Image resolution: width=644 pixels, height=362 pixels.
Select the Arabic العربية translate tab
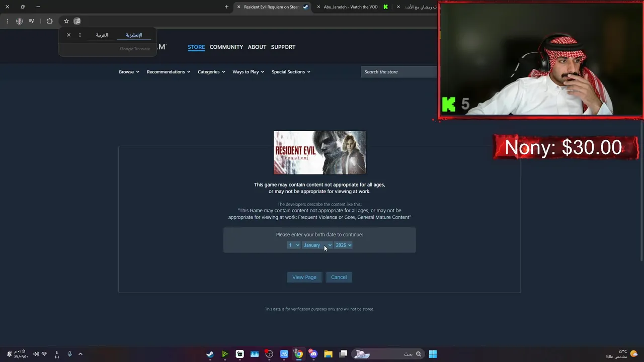click(102, 35)
